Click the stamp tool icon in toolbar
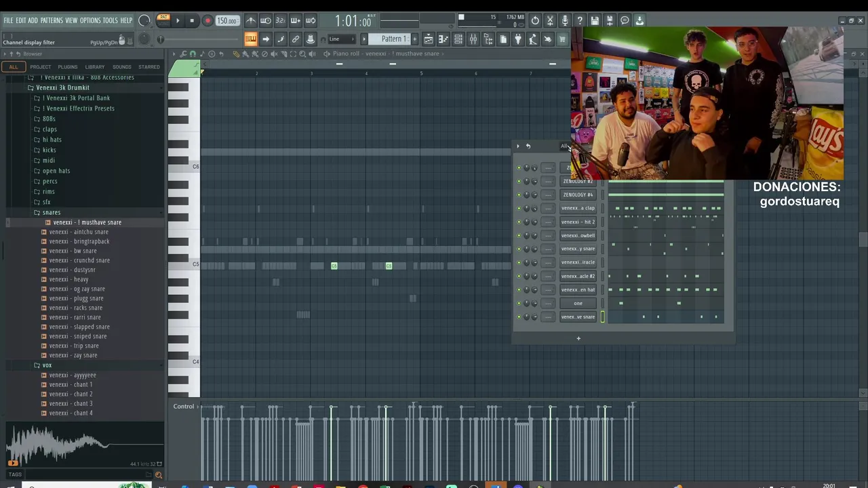The image size is (868, 488). pyautogui.click(x=311, y=39)
